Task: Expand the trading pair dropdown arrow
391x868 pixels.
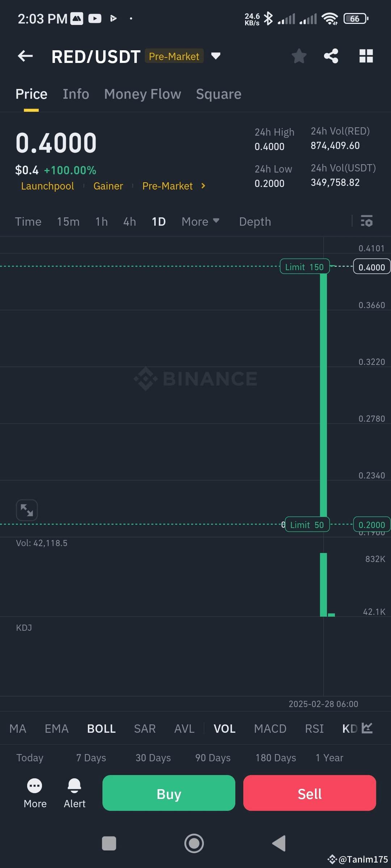Action: pyautogui.click(x=216, y=56)
